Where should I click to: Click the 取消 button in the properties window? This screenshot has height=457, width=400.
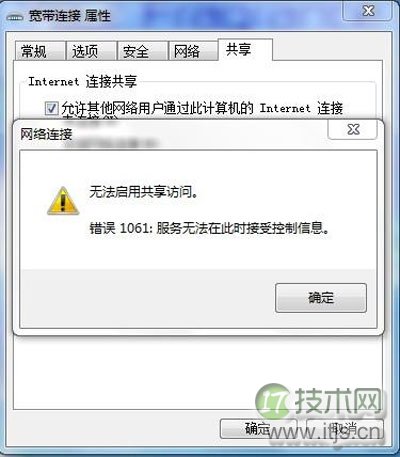tap(345, 428)
